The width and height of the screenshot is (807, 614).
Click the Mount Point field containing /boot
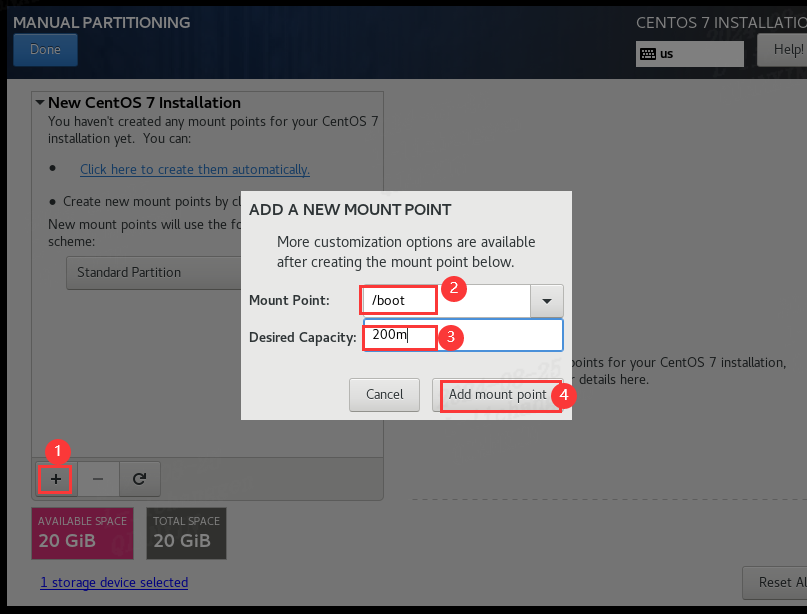click(446, 301)
